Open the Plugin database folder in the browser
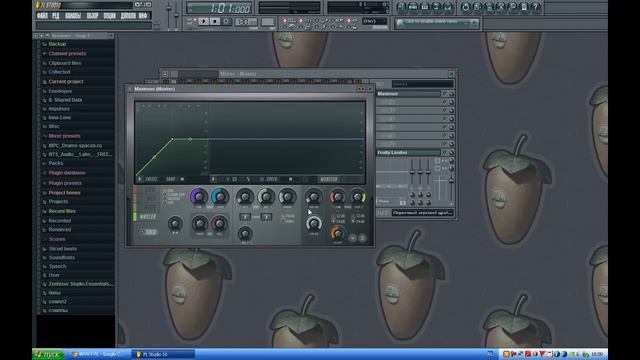Screen dimensions: 640x360 pyautogui.click(x=67, y=173)
